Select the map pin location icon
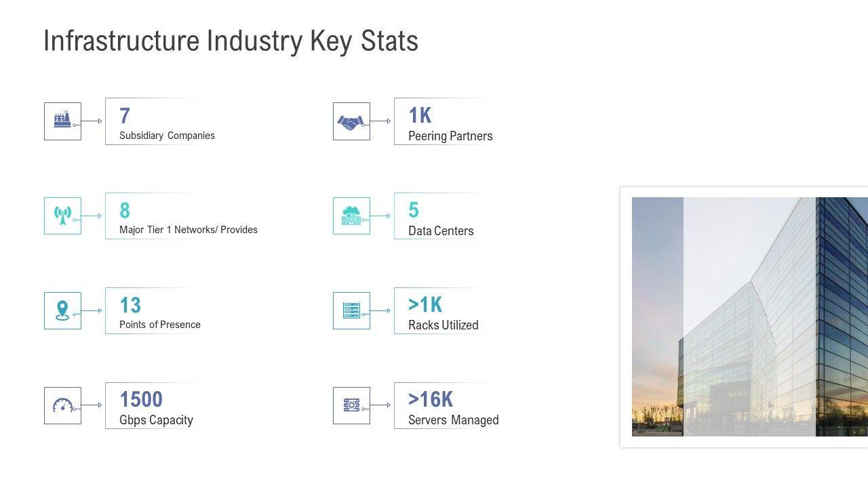Screen dimensions: 868x488 [62, 310]
